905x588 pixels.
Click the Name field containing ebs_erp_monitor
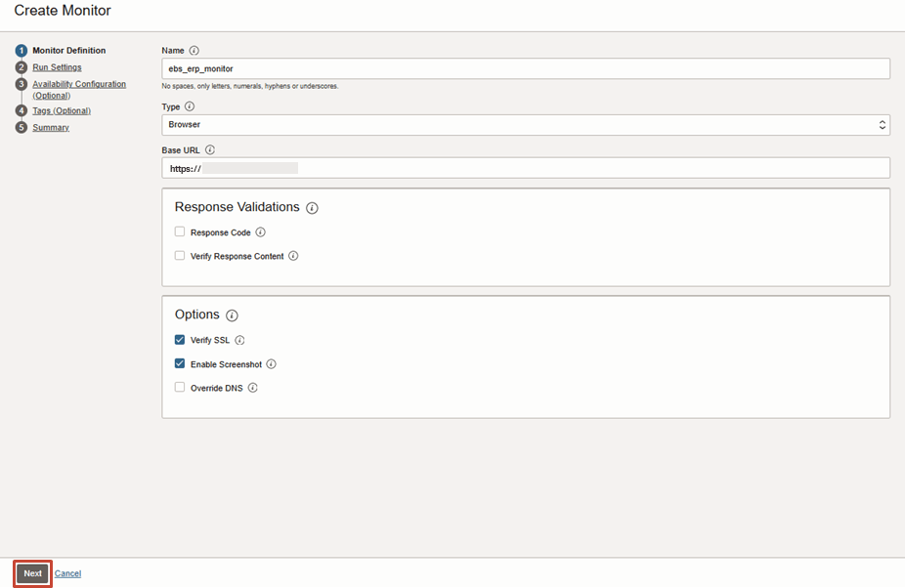point(525,68)
